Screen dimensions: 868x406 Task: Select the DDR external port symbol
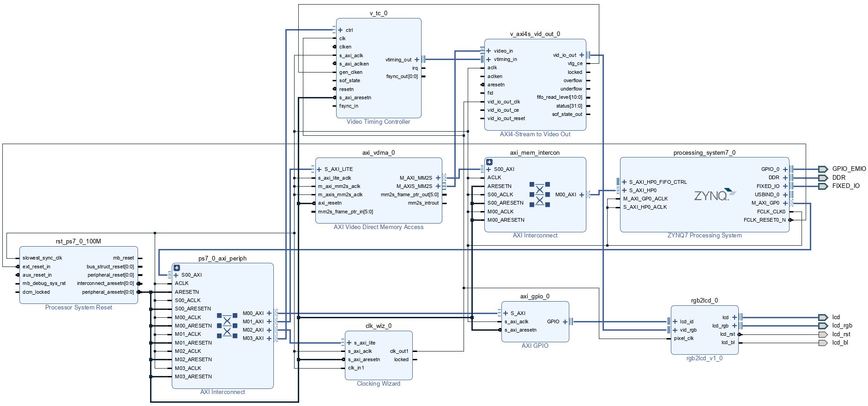point(823,178)
